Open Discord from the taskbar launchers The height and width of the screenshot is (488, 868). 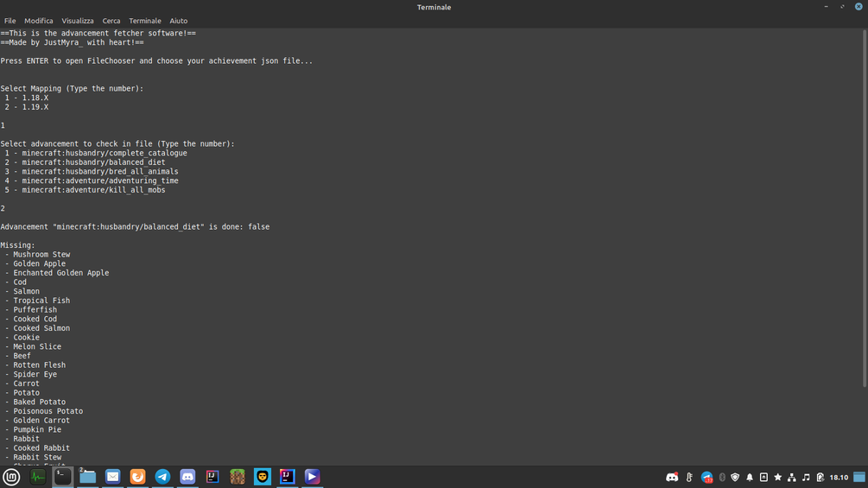[x=187, y=477]
